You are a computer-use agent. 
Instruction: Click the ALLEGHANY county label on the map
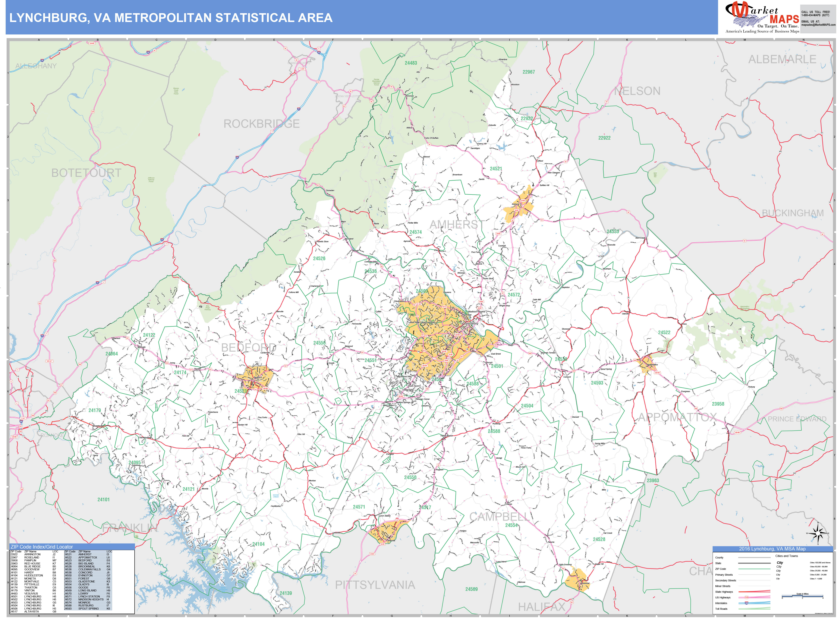click(36, 66)
